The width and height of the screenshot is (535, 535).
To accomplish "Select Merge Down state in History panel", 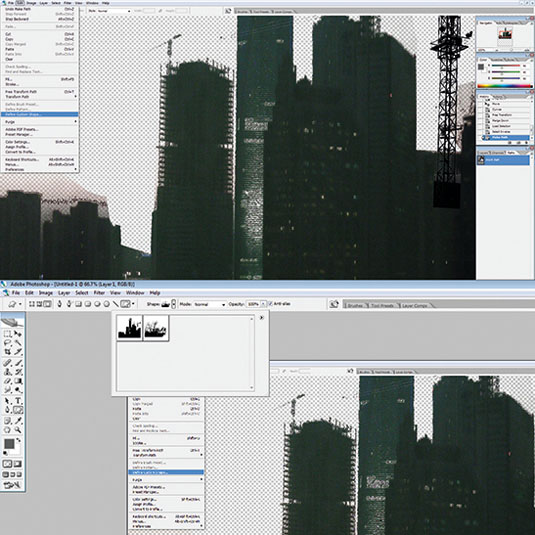I will pyautogui.click(x=506, y=120).
